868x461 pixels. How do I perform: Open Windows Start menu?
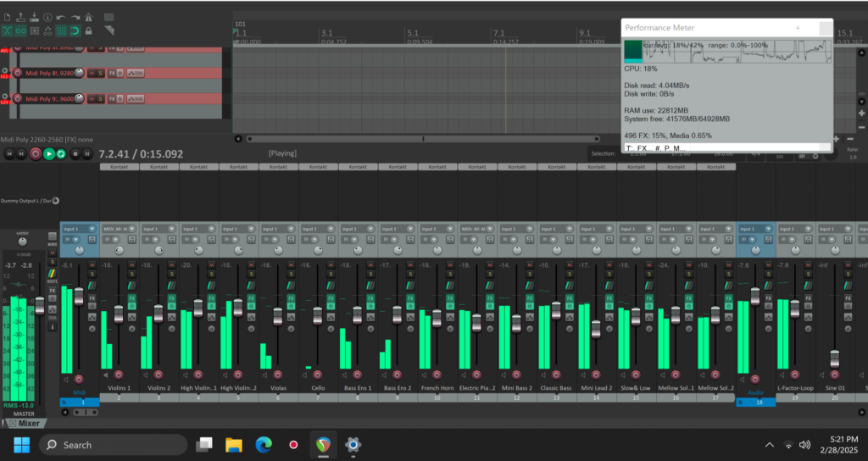tap(21, 444)
